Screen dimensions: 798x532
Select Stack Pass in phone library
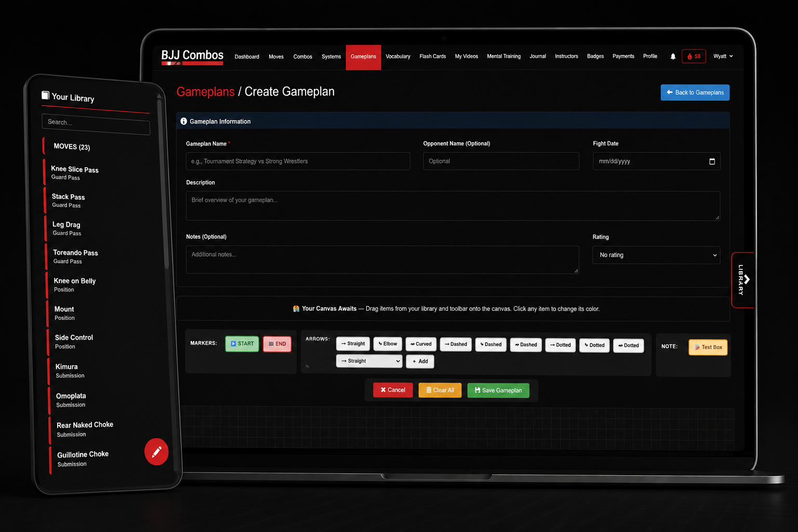point(68,201)
